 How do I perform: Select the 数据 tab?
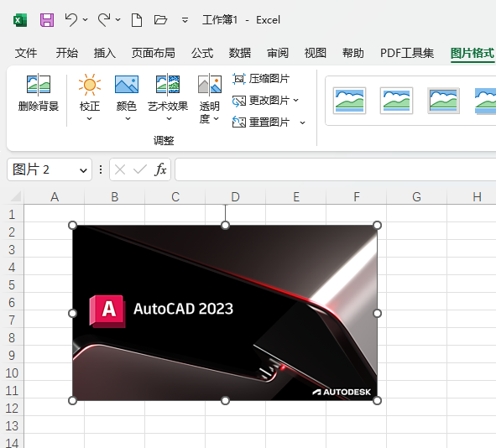coord(240,53)
